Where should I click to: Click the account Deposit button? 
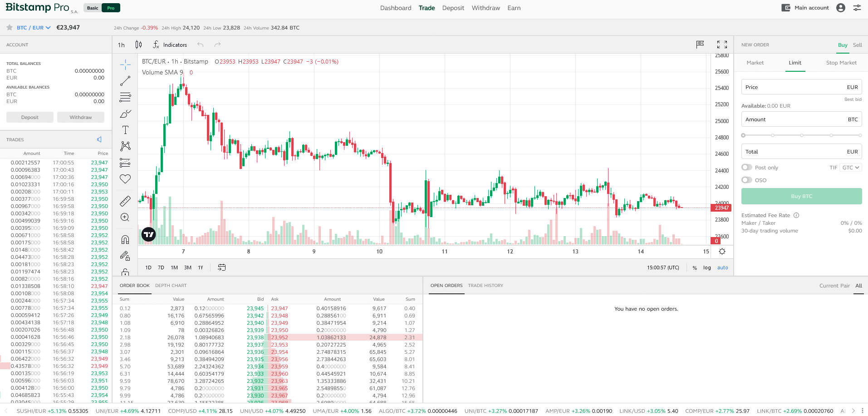[30, 117]
